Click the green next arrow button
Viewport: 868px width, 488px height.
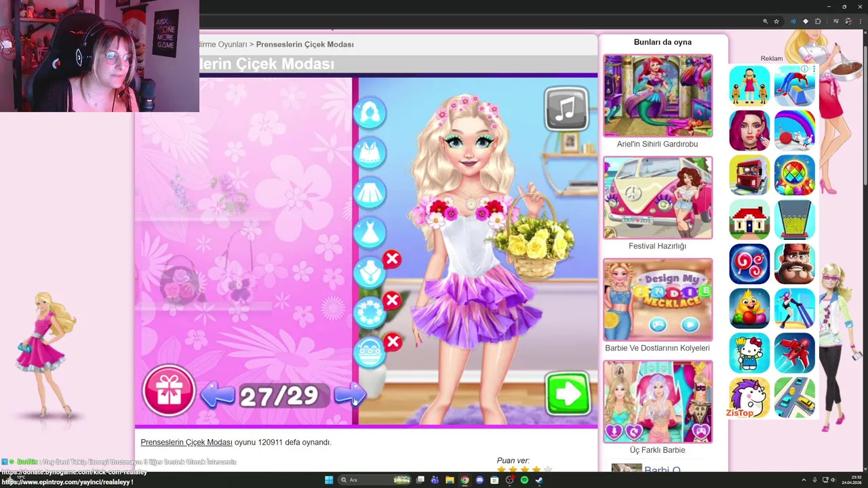(x=568, y=394)
